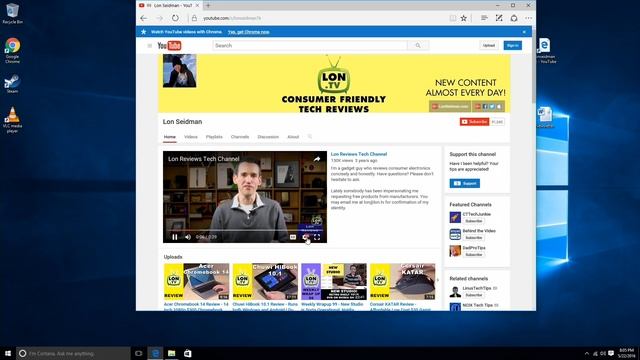This screenshot has height=360, width=640.
Task: Add page to favorites with the star
Action: click(464, 18)
